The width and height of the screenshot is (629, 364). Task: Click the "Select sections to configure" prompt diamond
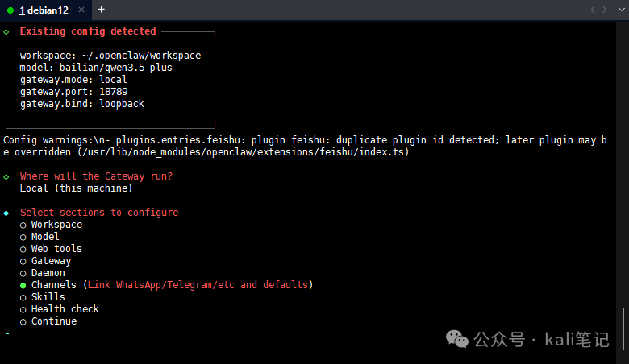tap(6, 213)
